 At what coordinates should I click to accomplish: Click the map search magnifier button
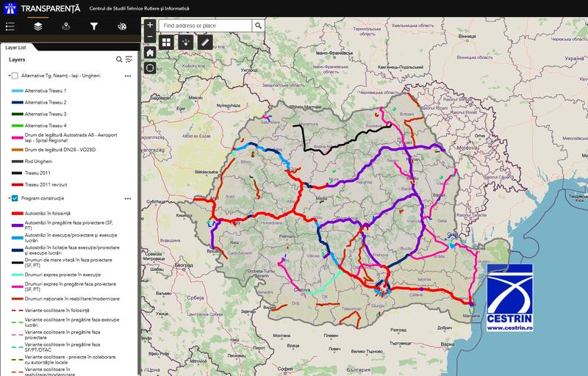click(258, 25)
